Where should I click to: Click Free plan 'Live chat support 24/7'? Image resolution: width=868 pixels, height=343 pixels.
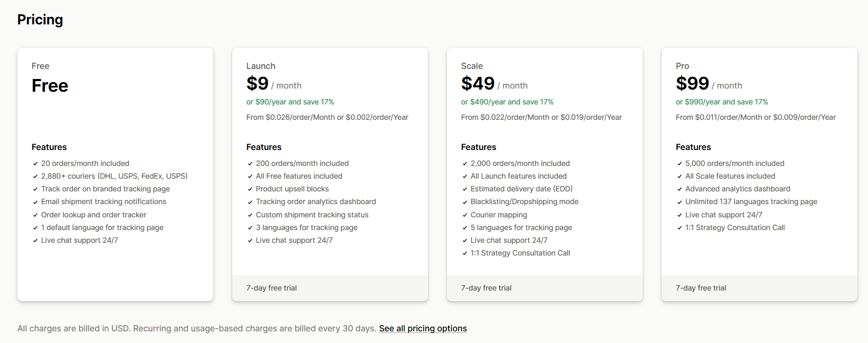coord(80,240)
